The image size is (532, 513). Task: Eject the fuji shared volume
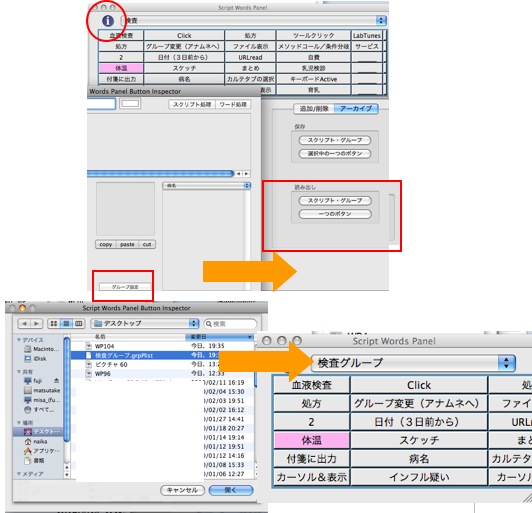56,381
